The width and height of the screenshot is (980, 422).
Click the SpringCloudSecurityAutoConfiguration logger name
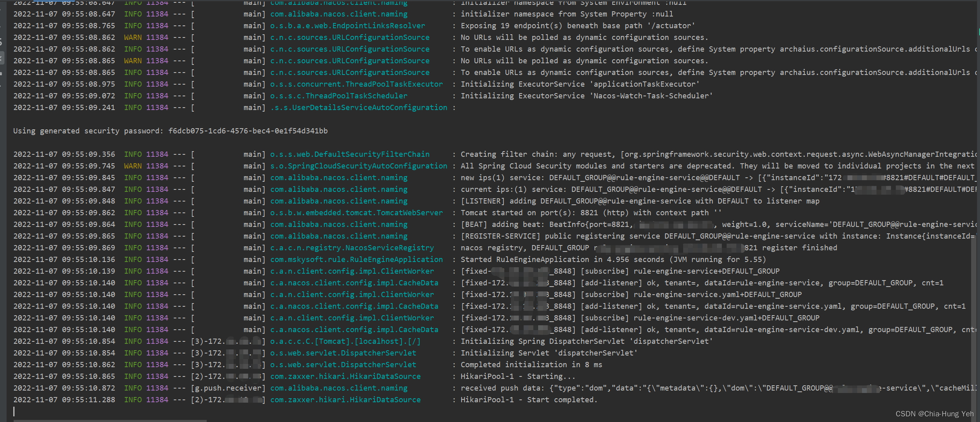pos(358,166)
